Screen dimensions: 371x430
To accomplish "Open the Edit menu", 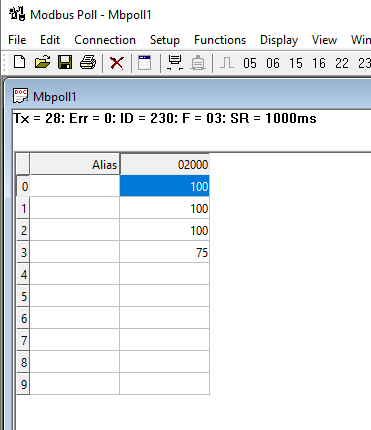I will [x=50, y=40].
